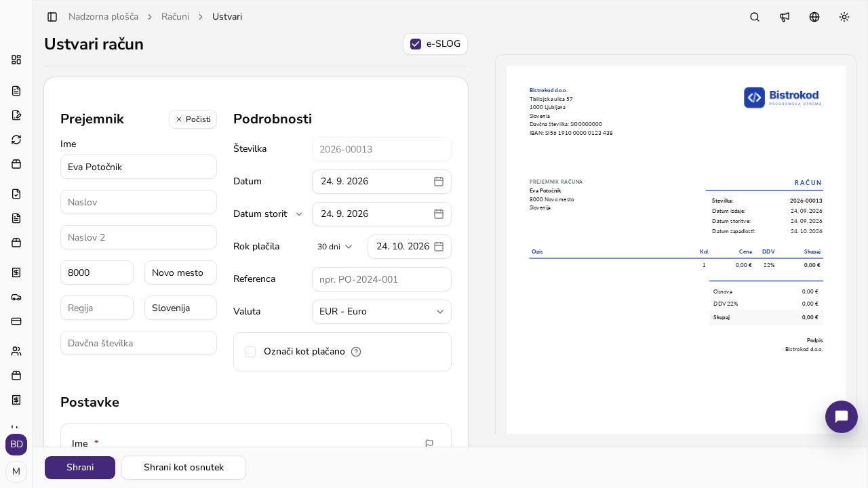Go to Nadzorna plošča breadcrumb
Screen dimensions: 868x488
click(103, 17)
